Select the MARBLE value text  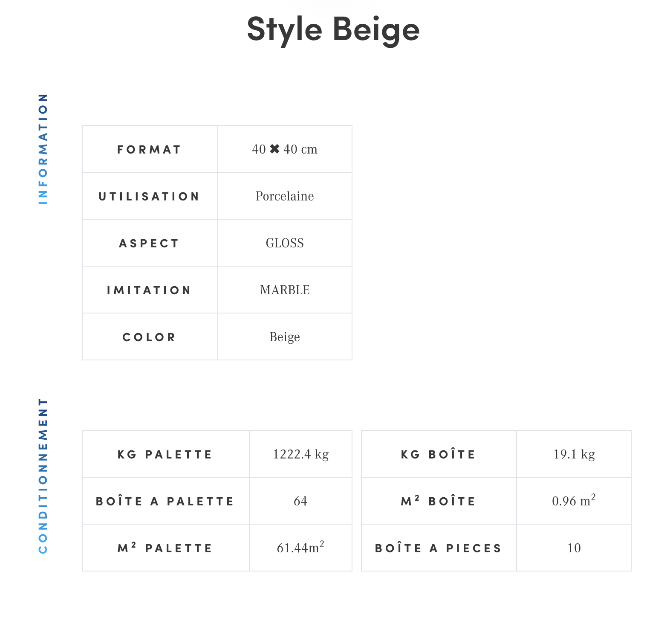click(285, 290)
